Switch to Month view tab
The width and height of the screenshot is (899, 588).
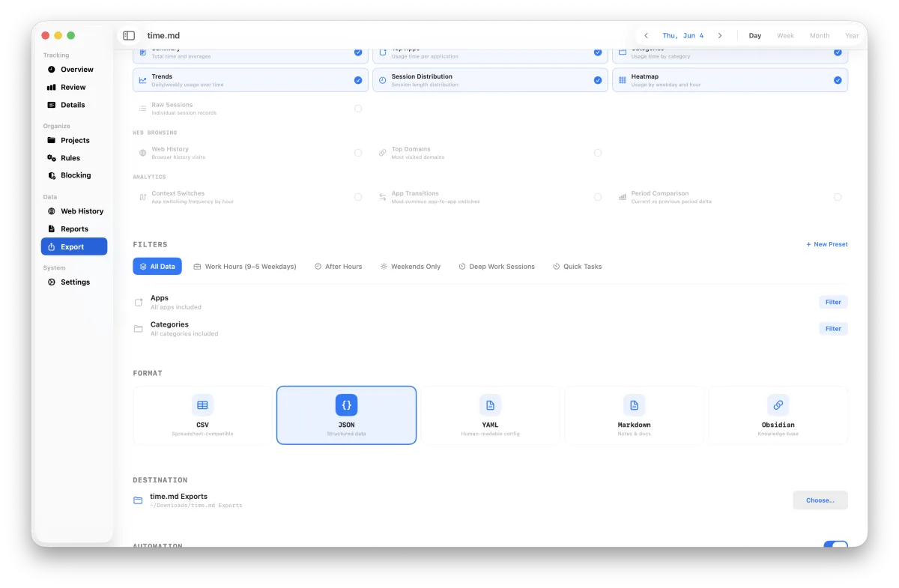820,36
